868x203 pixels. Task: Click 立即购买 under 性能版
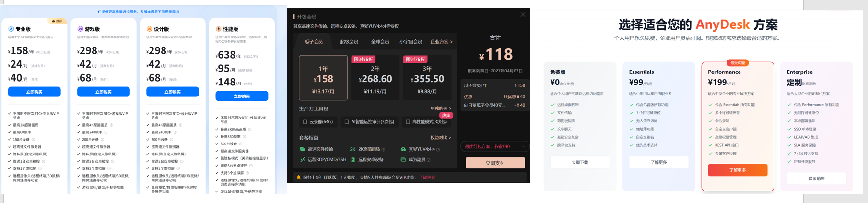[242, 96]
